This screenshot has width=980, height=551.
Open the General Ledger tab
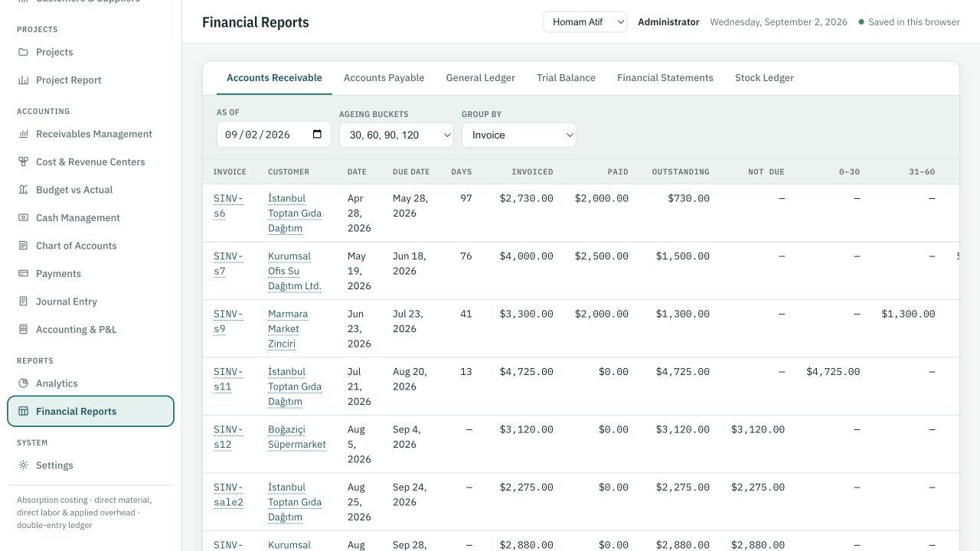pyautogui.click(x=480, y=78)
